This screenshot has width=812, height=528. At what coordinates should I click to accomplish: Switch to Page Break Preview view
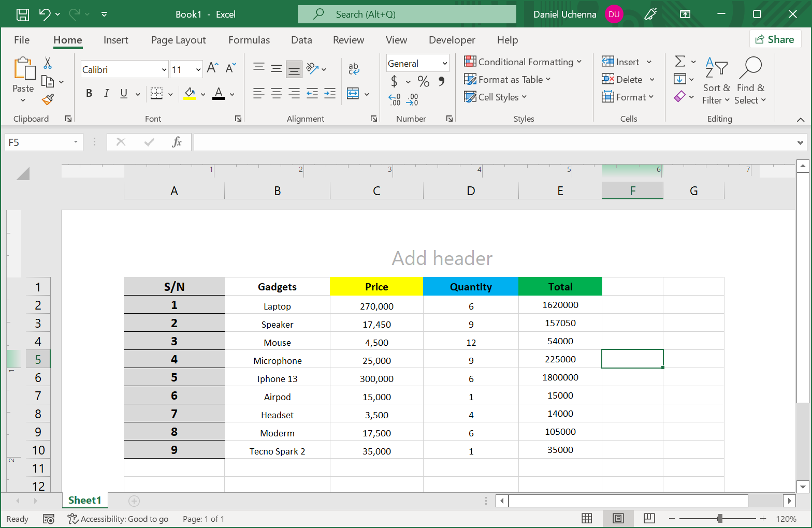point(649,518)
